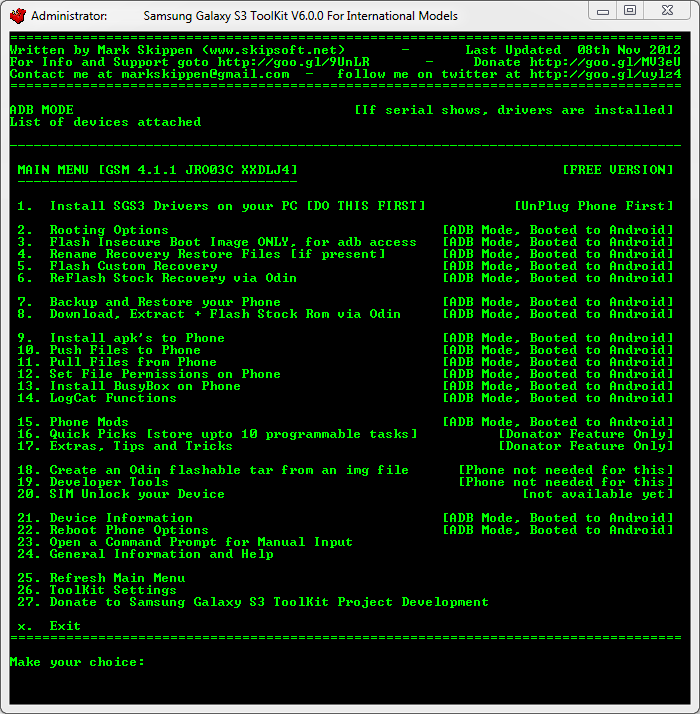The width and height of the screenshot is (700, 714).
Task: Click the email markskippen@gmail.com
Action: (205, 74)
